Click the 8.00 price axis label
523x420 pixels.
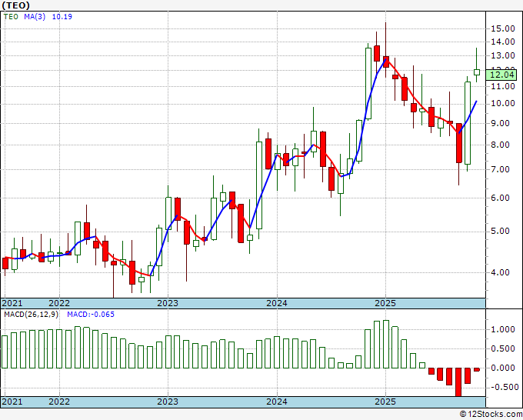[500, 145]
